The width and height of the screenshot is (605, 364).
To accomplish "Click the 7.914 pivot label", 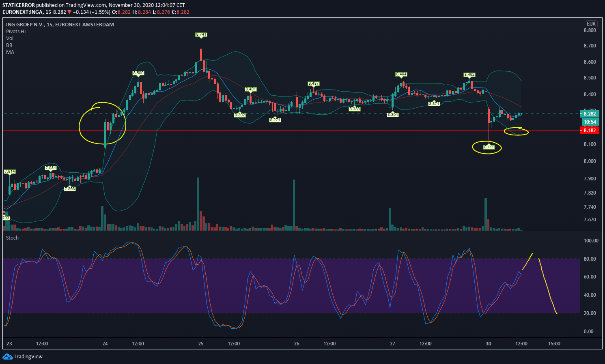I will (9, 172).
